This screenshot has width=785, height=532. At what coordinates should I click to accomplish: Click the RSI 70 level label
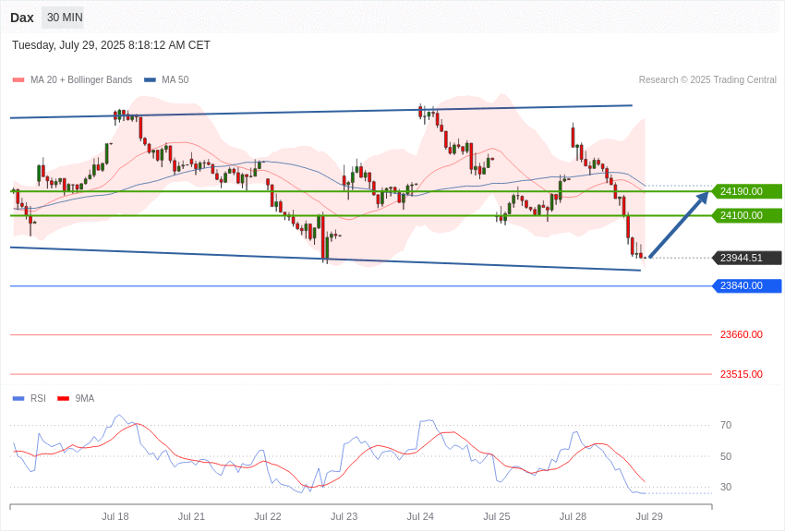click(726, 426)
